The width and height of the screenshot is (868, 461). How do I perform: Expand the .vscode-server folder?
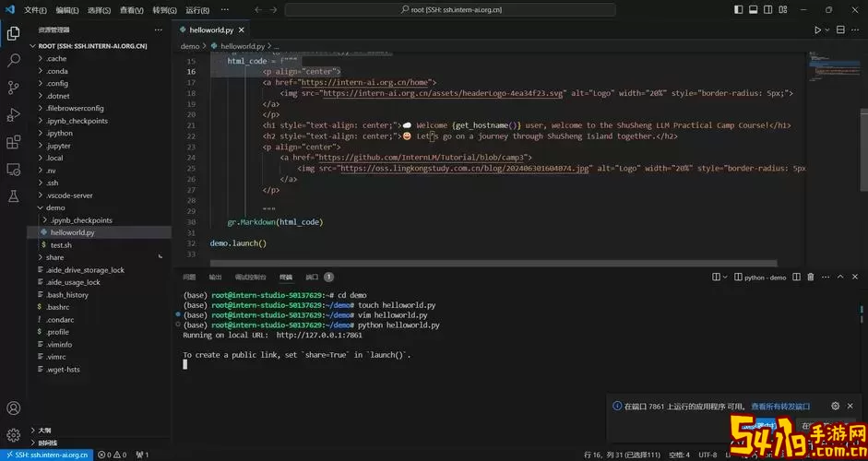69,195
